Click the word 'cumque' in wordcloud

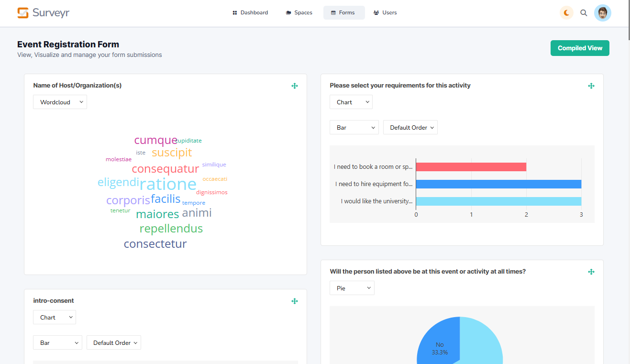(x=156, y=140)
